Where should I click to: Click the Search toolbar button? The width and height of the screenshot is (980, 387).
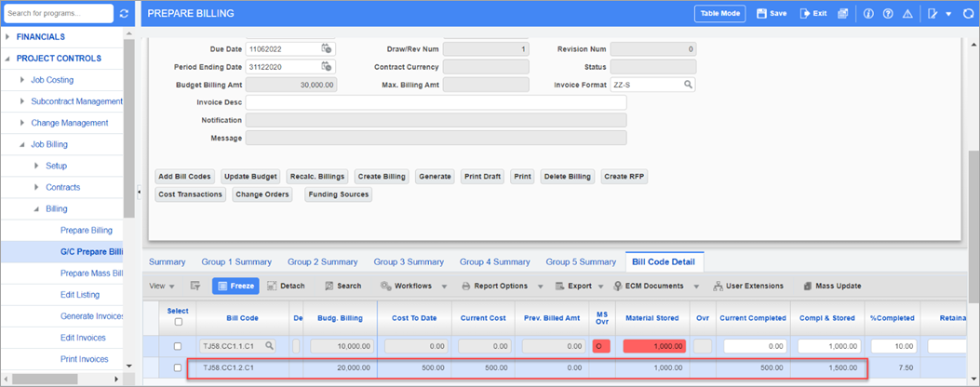click(x=342, y=286)
